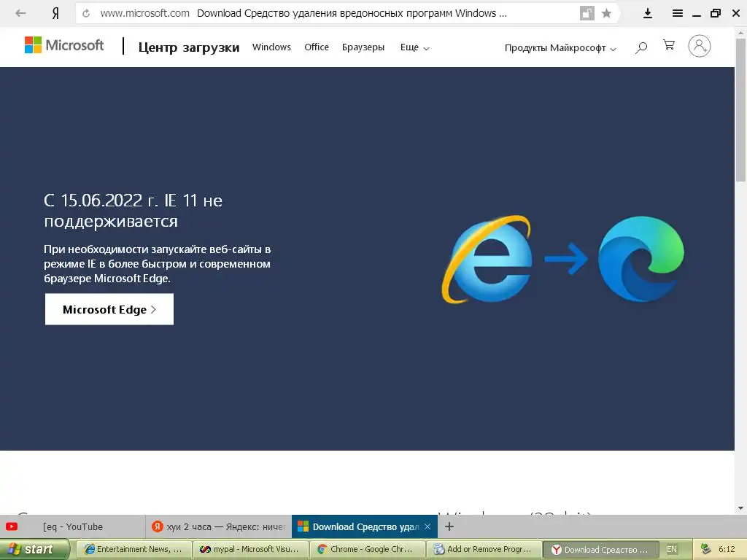747x560 pixels.
Task: Close the Download Средство tab
Action: point(427,526)
